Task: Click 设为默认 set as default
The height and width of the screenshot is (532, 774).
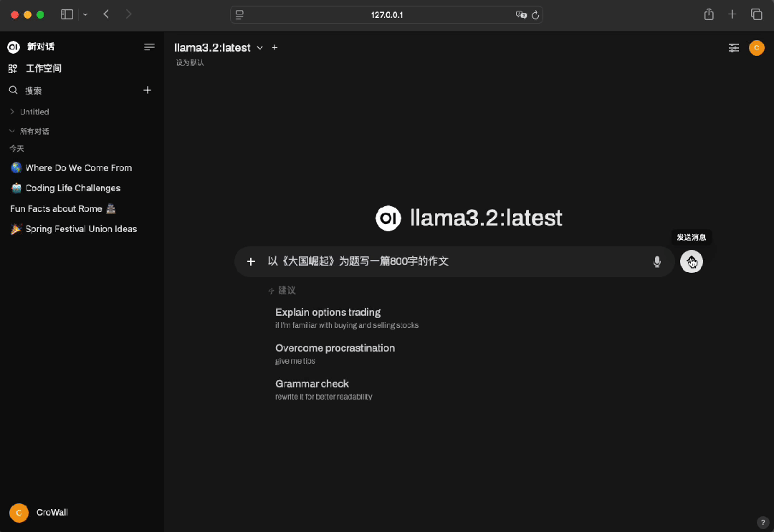Action: [x=190, y=62]
